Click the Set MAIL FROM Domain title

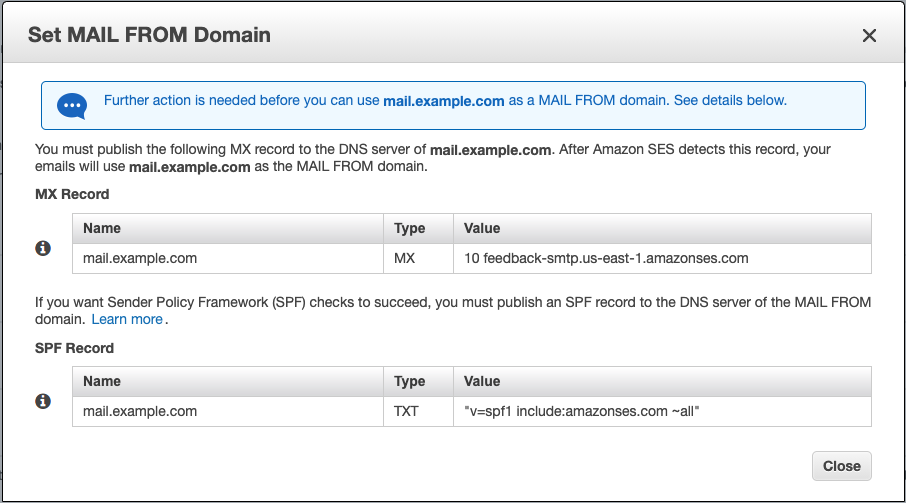tap(149, 35)
